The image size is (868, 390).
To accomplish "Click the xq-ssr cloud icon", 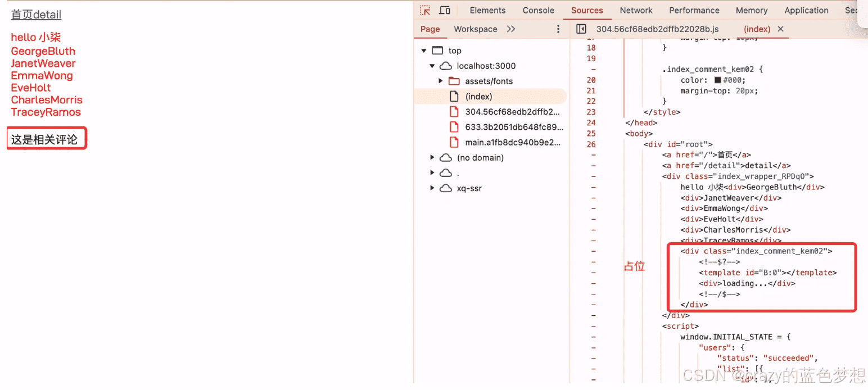I will [446, 188].
